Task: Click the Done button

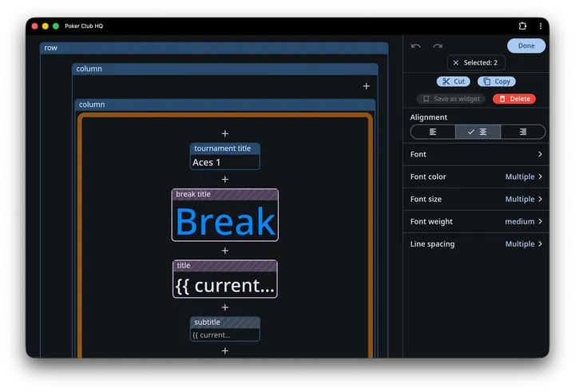Action: coord(525,46)
